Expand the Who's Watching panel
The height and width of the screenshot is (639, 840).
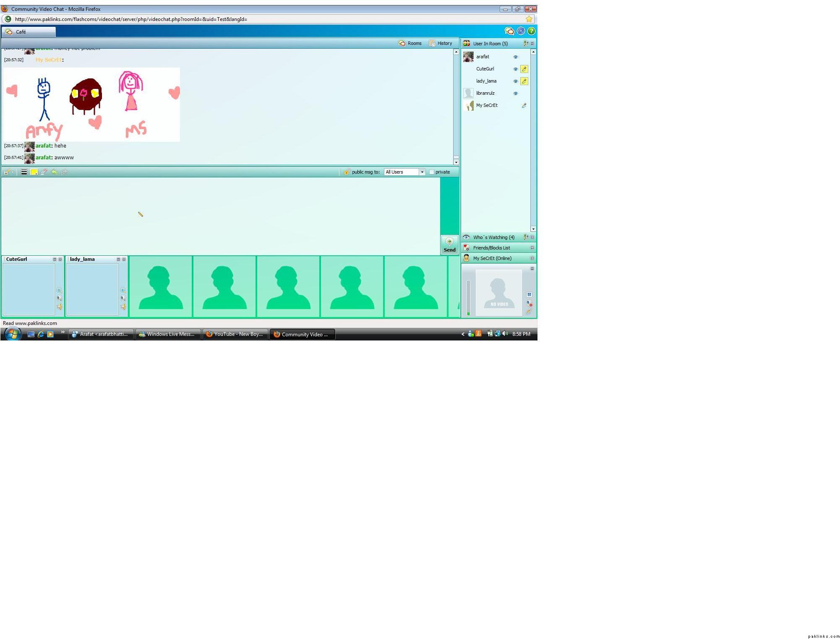[x=532, y=237]
